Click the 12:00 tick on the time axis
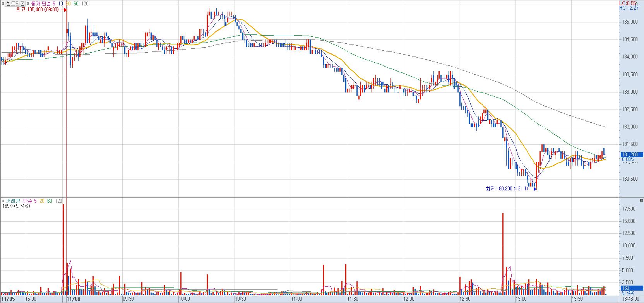644x303 pixels. (409, 299)
